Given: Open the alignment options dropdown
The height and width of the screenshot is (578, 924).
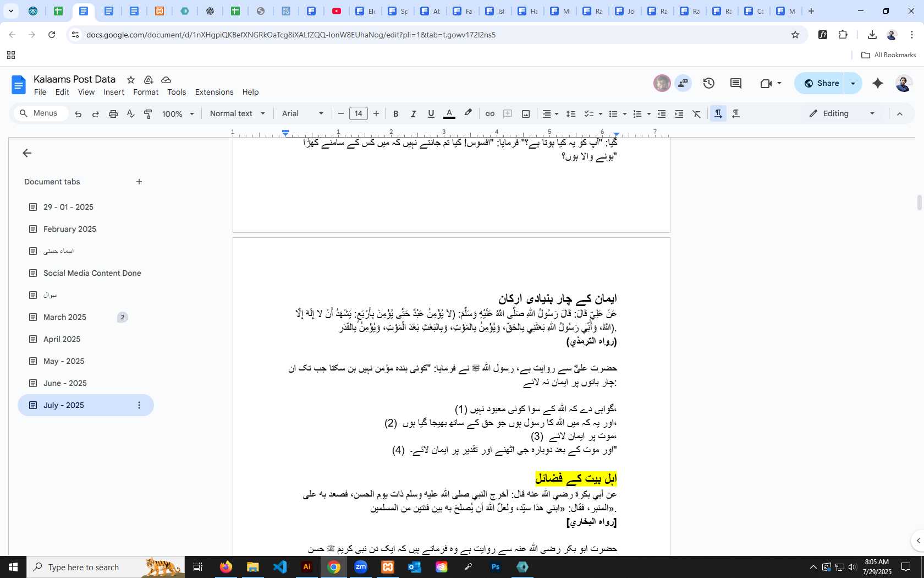Looking at the screenshot, I should pyautogui.click(x=551, y=114).
